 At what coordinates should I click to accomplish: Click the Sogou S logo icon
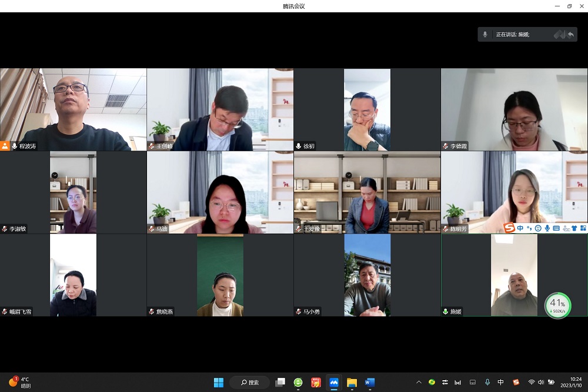tap(509, 228)
